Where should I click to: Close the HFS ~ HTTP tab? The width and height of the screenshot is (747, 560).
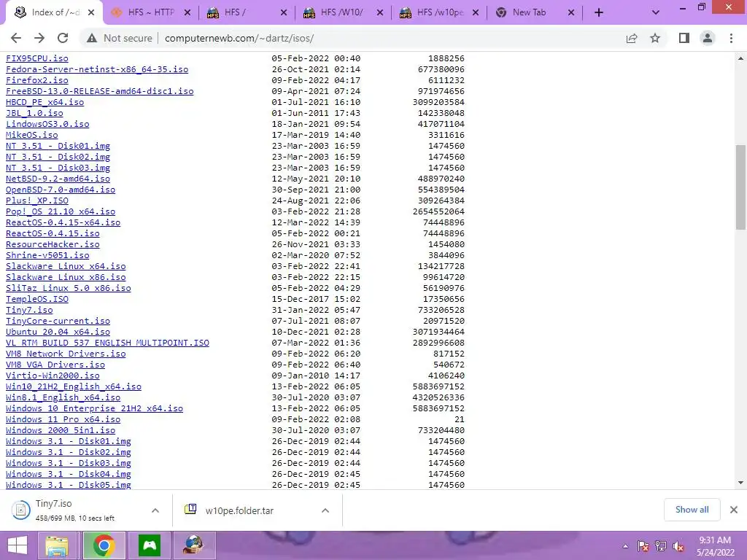click(187, 13)
